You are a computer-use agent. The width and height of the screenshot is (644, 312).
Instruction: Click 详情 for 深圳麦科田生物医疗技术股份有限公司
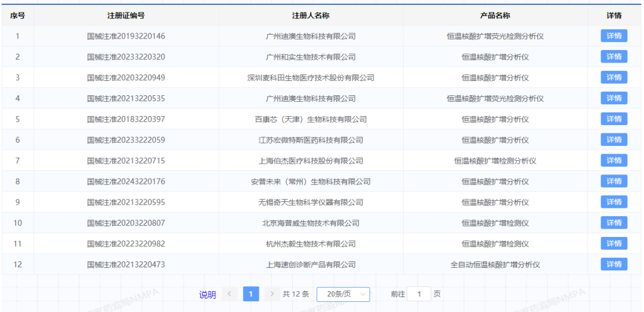(614, 77)
